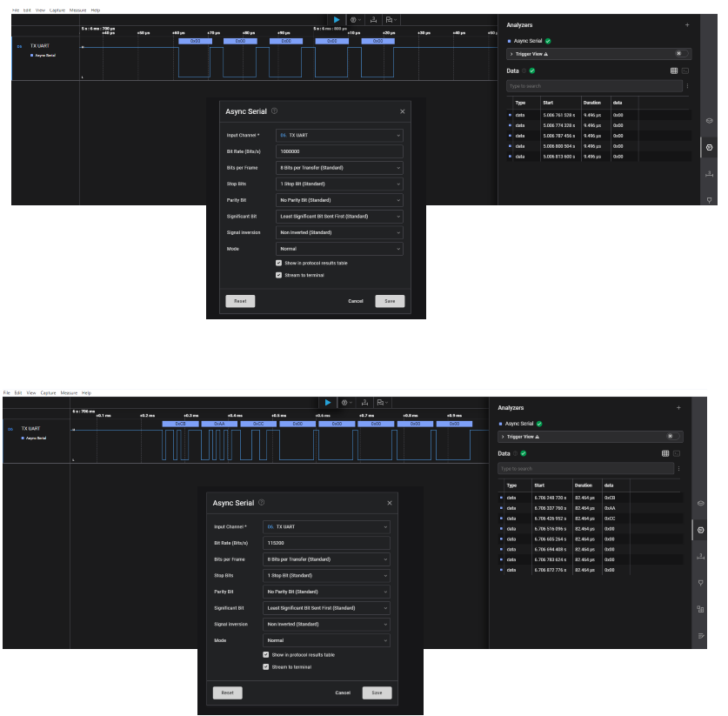Screen dimensions: 728x716
Task: Close the 115200 Async Serial dialog
Action: 390,503
